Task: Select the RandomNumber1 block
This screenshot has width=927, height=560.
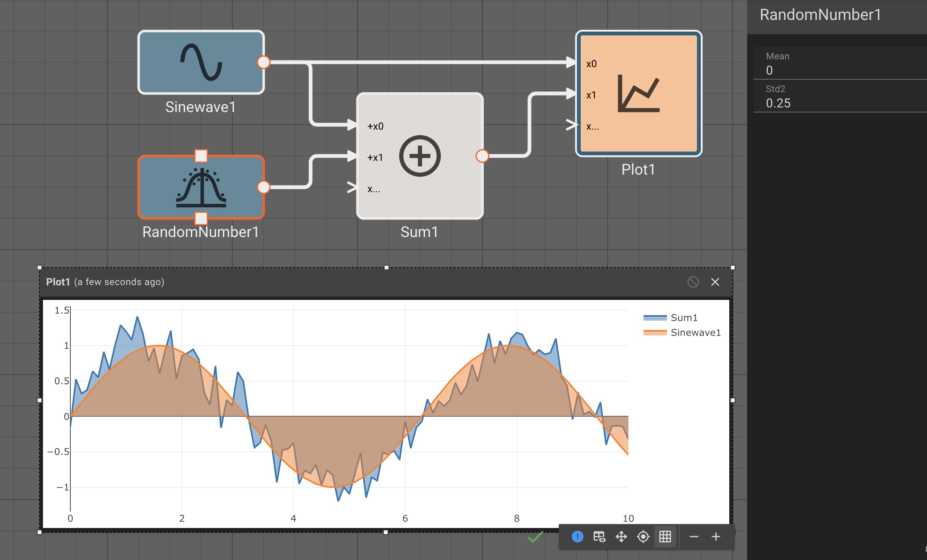Action: click(201, 187)
